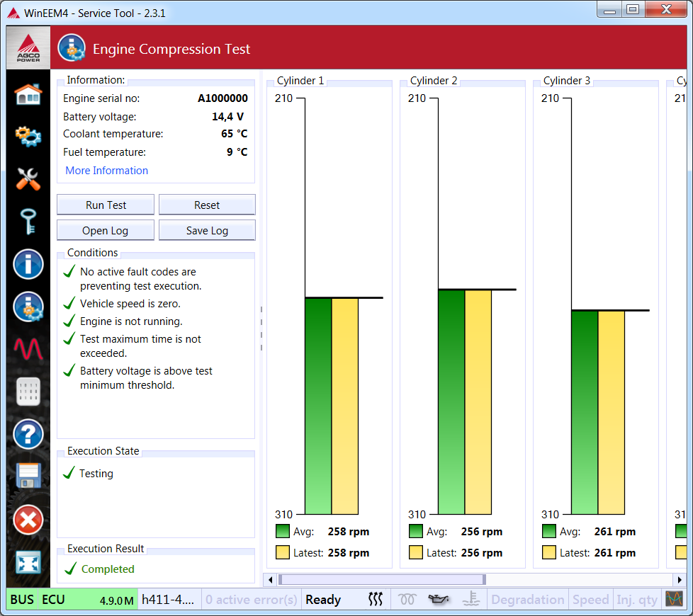Screen dimensions: 693x616
Task: Click the Open Log button
Action: coord(106,231)
